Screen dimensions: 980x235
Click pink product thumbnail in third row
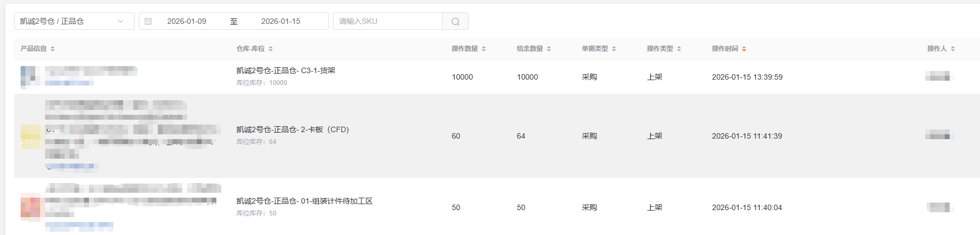coord(31,207)
